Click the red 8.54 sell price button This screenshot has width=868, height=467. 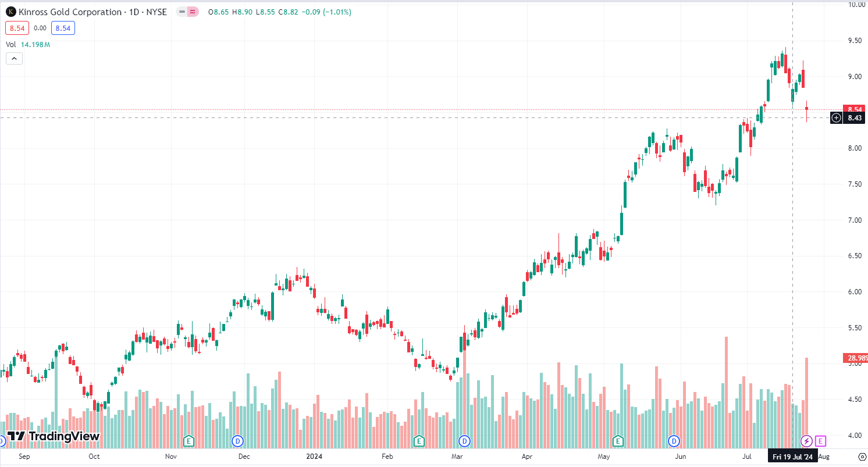point(16,27)
